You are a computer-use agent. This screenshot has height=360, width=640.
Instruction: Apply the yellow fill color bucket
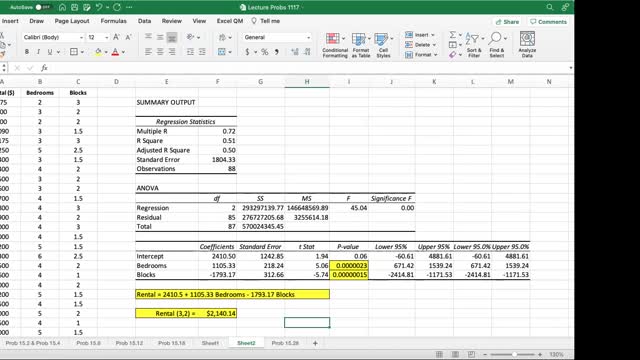[98, 52]
